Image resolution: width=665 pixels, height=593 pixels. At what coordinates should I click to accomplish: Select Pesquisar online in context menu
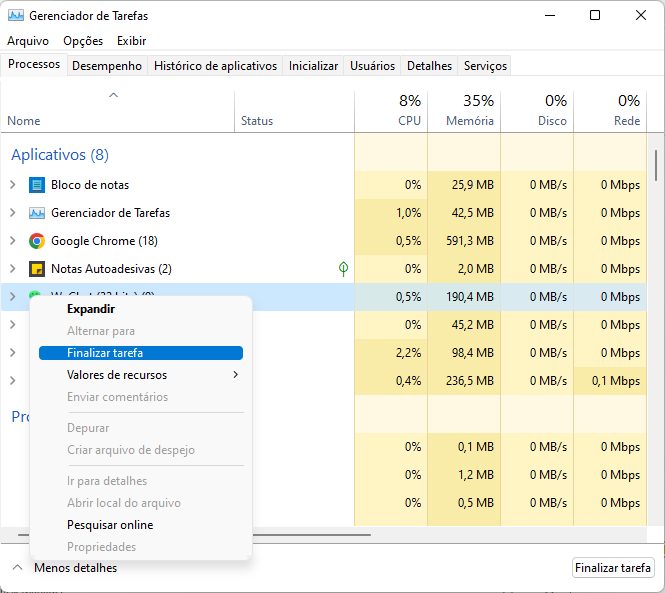tap(110, 525)
